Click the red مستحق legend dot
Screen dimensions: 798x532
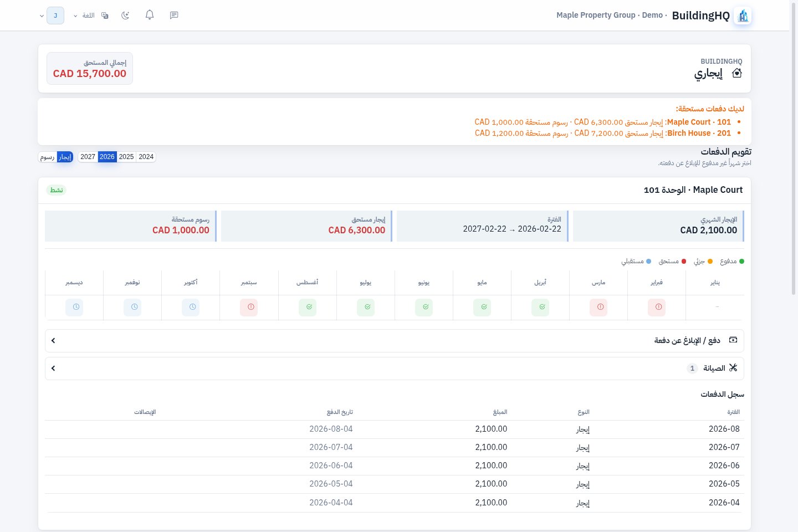(x=684, y=262)
